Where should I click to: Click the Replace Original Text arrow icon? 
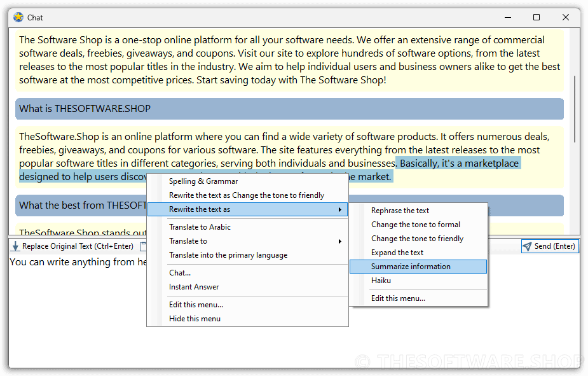(15, 246)
